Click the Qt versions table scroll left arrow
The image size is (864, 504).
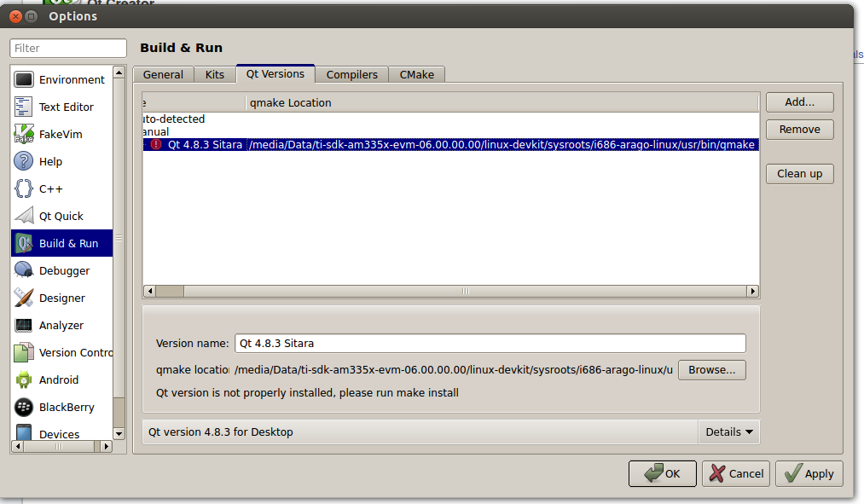(x=149, y=291)
